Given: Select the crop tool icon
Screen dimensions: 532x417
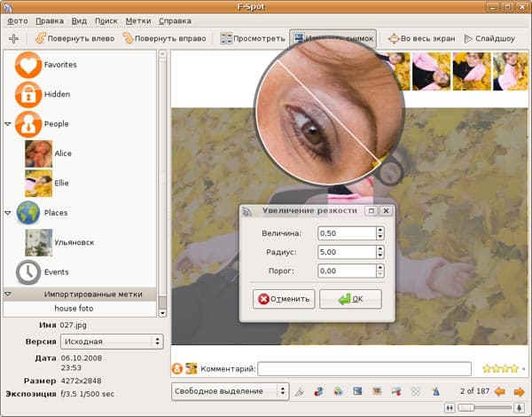Looking at the screenshot, I should click(x=300, y=391).
